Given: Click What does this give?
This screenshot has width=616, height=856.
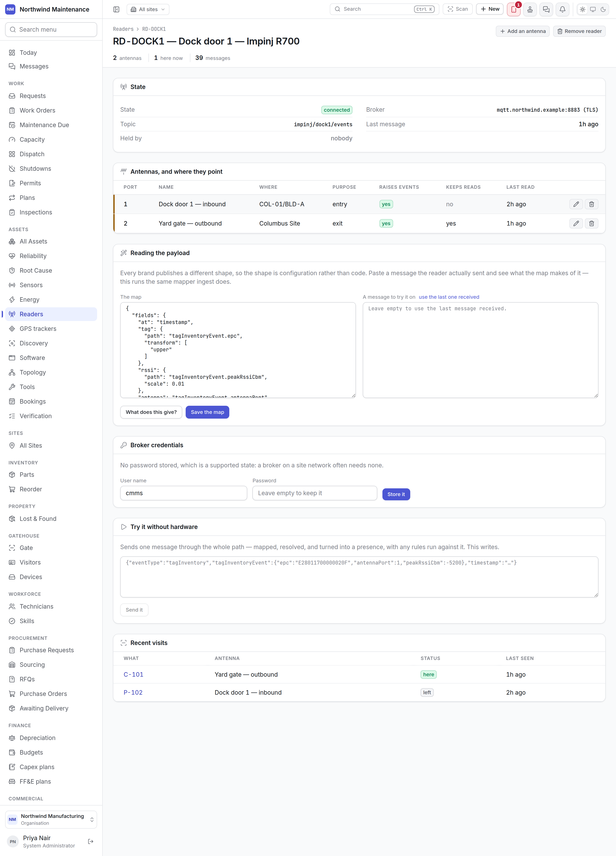Looking at the screenshot, I should [151, 412].
